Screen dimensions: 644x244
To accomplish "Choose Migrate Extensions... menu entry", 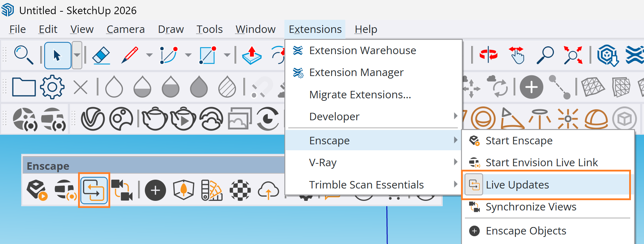I will (374, 95).
